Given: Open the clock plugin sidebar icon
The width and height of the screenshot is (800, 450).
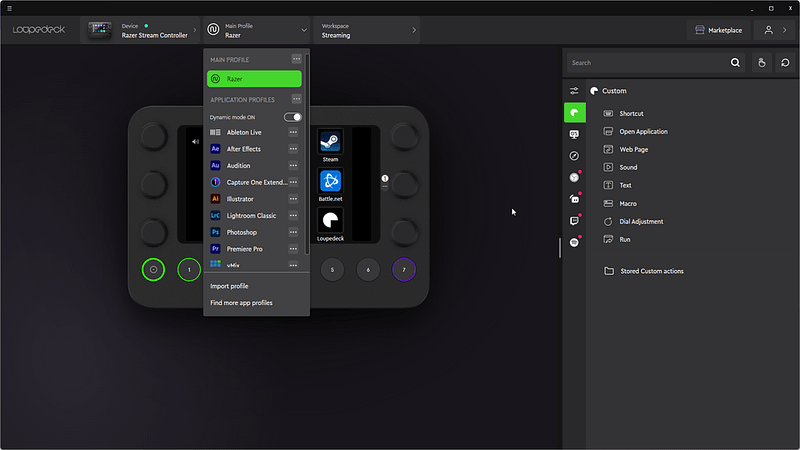Looking at the screenshot, I should pos(574,178).
